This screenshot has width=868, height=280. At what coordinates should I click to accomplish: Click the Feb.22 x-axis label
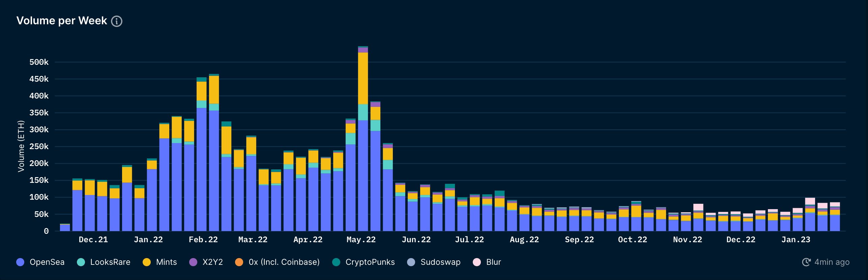pos(203,240)
